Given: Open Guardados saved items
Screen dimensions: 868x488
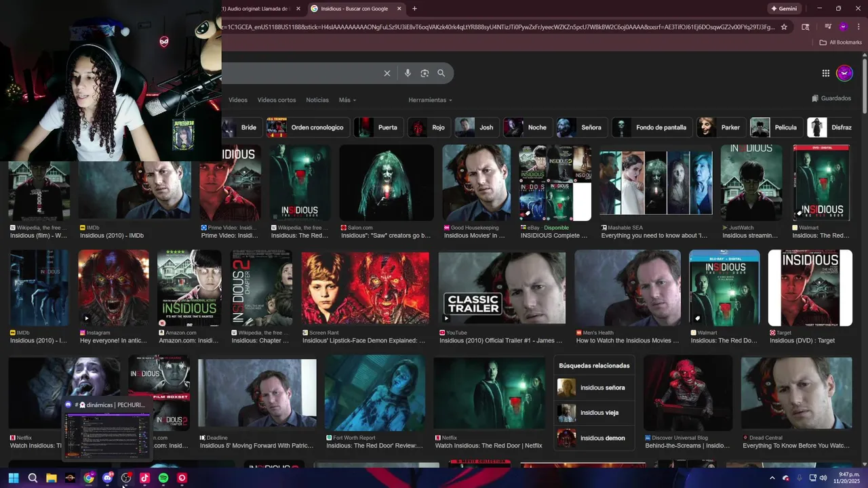Looking at the screenshot, I should [831, 98].
